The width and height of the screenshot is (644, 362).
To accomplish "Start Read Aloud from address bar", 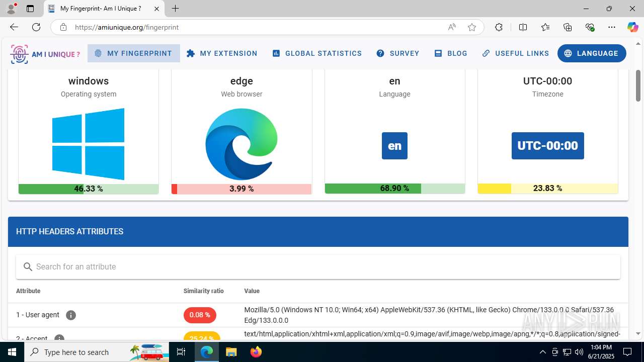I will click(x=452, y=27).
